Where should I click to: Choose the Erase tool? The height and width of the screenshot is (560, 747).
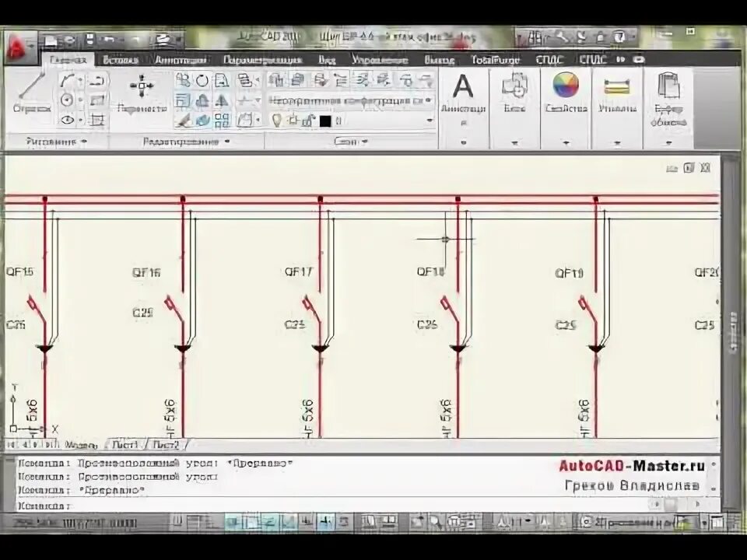tap(183, 120)
